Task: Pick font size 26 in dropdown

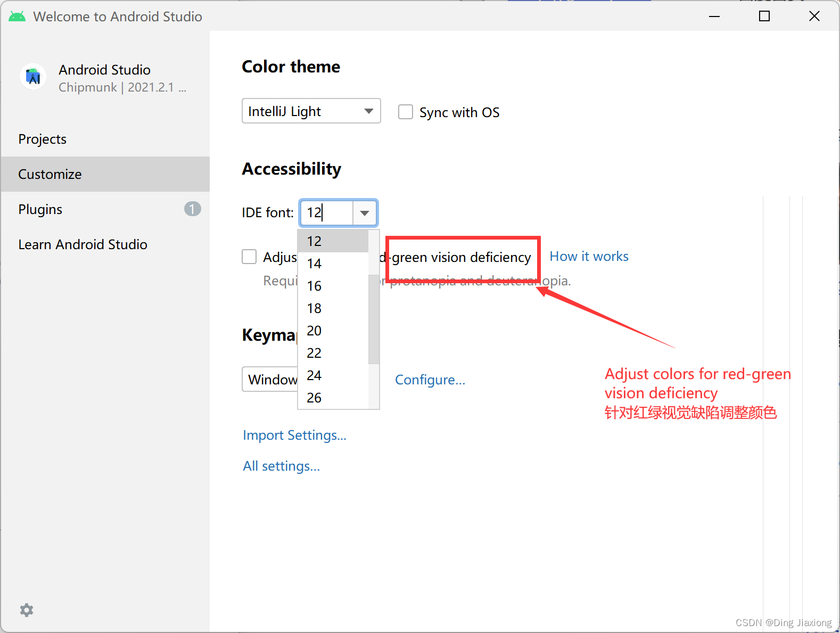Action: point(333,398)
